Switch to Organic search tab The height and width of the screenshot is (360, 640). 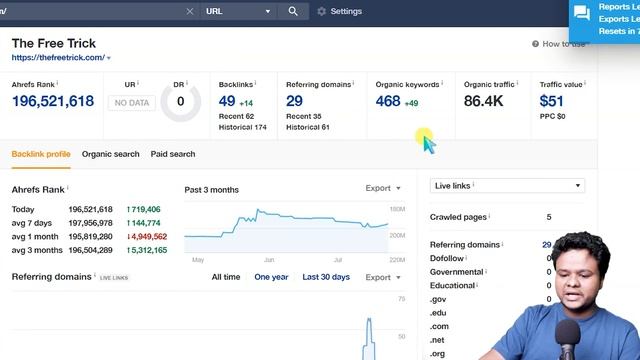pyautogui.click(x=111, y=154)
